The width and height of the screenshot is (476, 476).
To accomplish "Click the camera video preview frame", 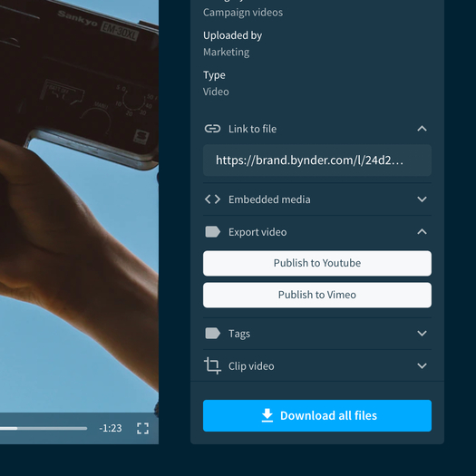I will [79, 207].
